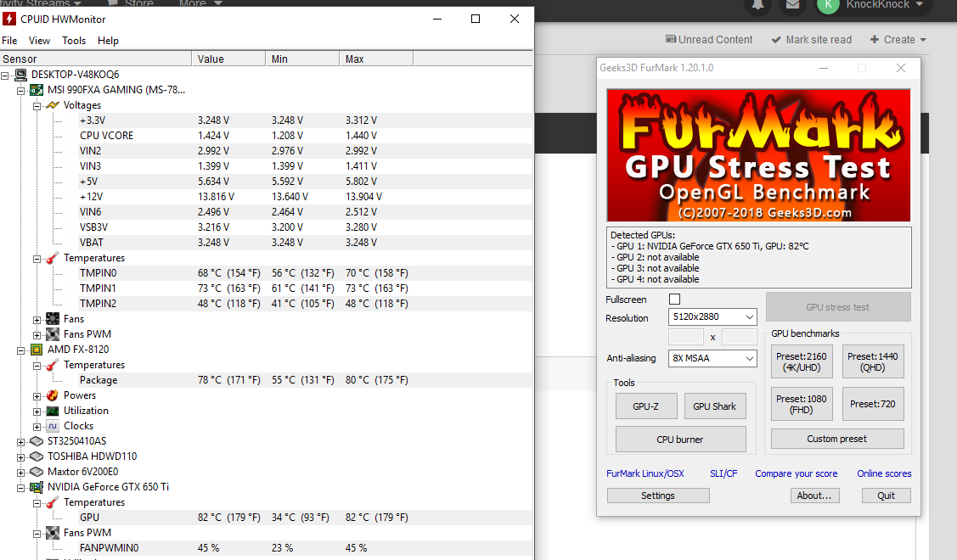Click the NVIDIA Temperatures thermometer icon

[x=53, y=502]
